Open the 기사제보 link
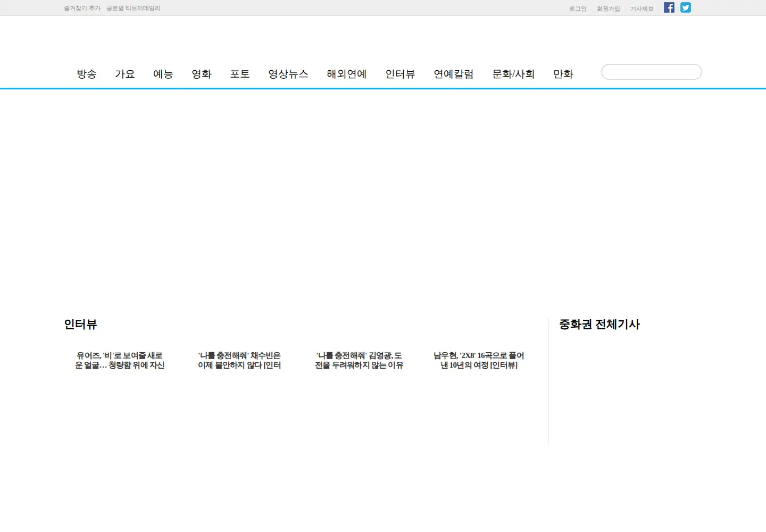Screen dimensions: 766x532 (x=642, y=9)
